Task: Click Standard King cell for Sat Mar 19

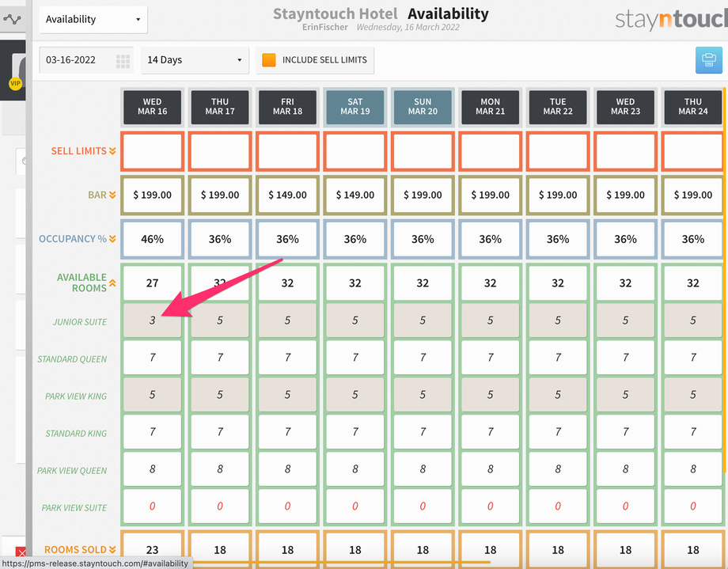Action: pos(355,431)
